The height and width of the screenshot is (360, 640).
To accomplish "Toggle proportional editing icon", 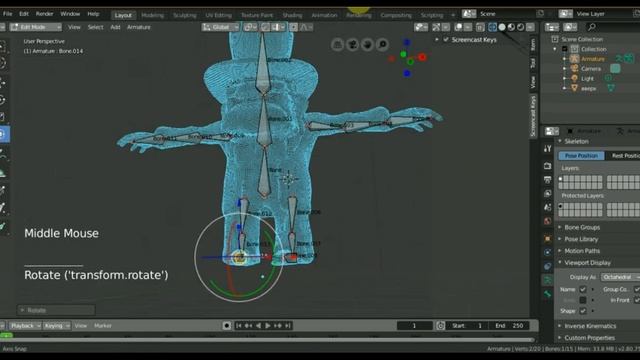I will coord(293,27).
